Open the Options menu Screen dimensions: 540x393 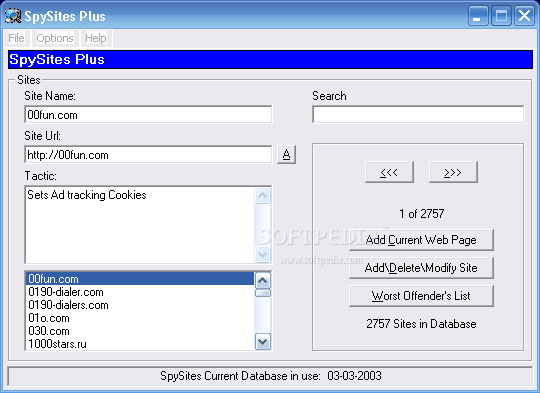(55, 38)
